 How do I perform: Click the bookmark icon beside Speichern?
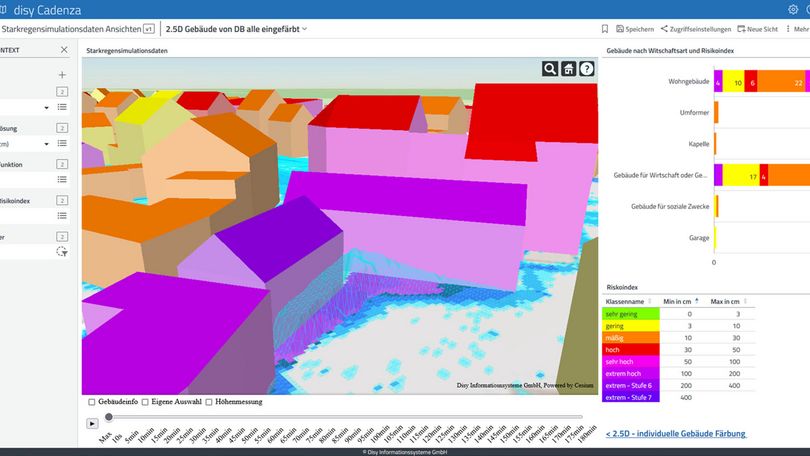tap(605, 29)
